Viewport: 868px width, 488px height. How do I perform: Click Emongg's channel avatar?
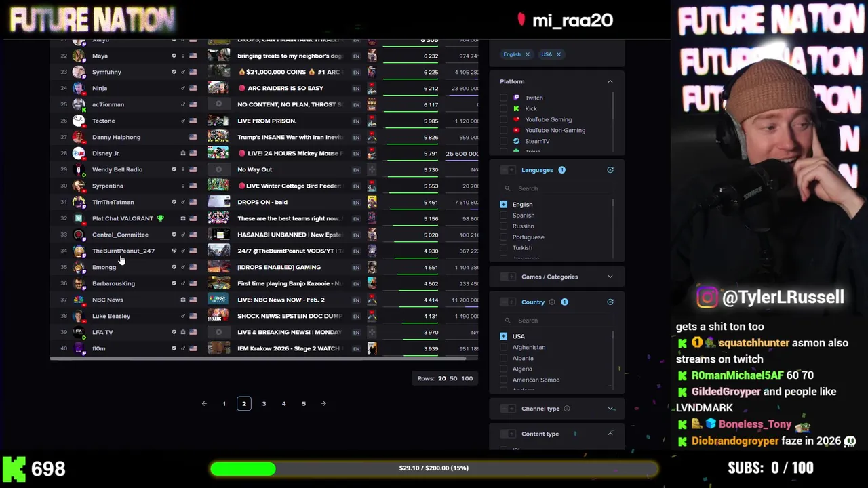tap(79, 267)
